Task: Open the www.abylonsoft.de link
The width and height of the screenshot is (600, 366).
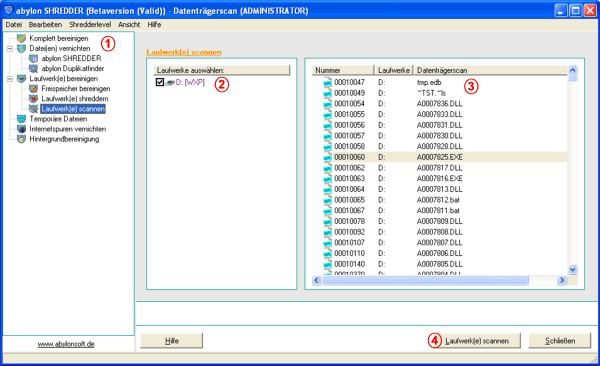Action: 66,344
